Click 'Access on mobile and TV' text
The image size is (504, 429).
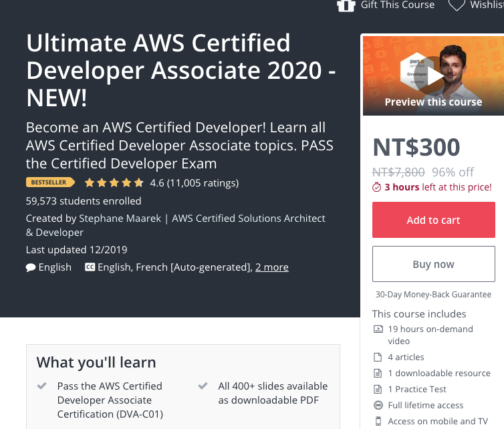click(438, 421)
